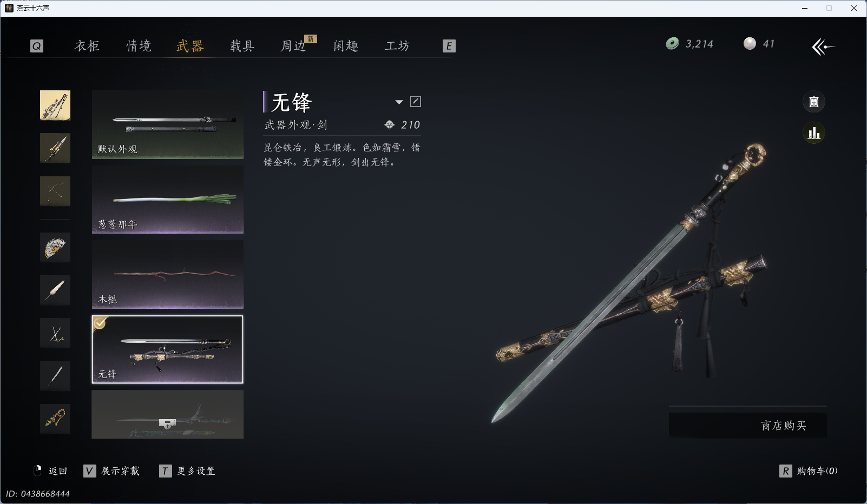This screenshot has height=504, width=867.
Task: Open the 工坊 tab
Action: (x=397, y=46)
